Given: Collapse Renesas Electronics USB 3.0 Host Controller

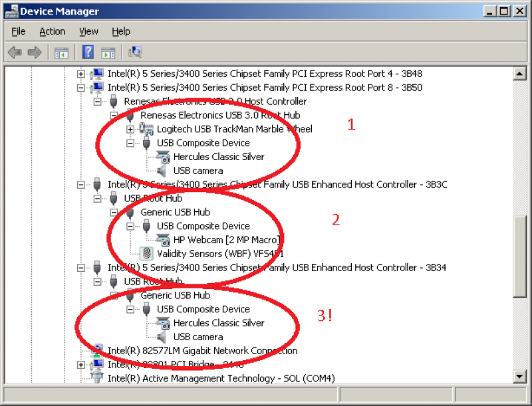Looking at the screenshot, I should tap(97, 101).
